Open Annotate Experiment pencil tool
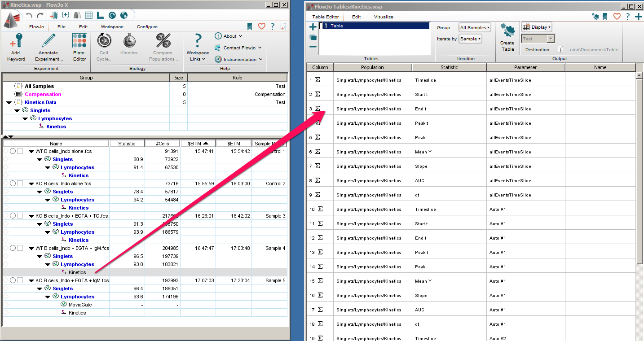644x341 pixels. point(48,48)
